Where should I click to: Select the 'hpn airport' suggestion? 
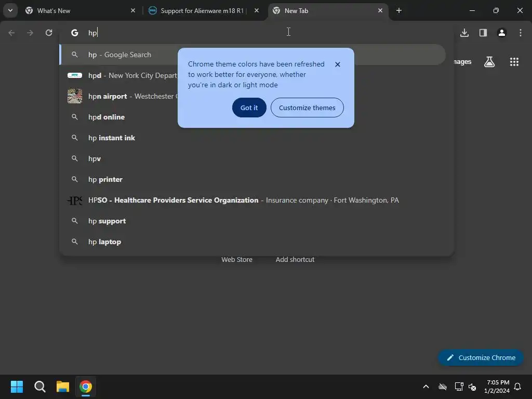[119, 96]
